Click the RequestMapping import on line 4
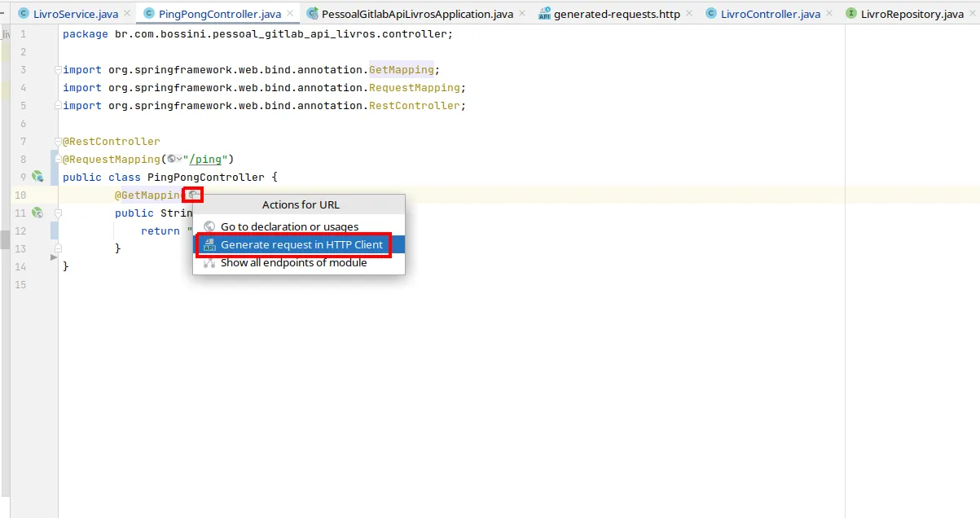 415,87
